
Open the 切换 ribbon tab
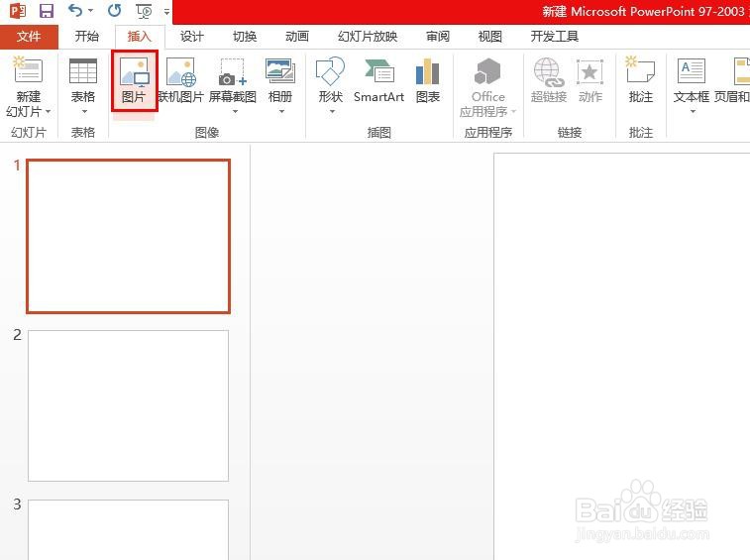click(x=245, y=37)
